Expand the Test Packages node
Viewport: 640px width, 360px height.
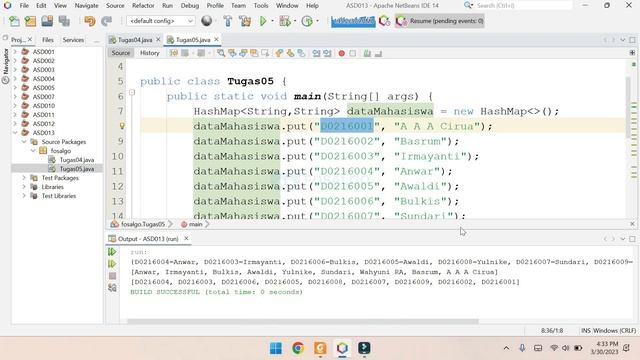(x=24, y=178)
